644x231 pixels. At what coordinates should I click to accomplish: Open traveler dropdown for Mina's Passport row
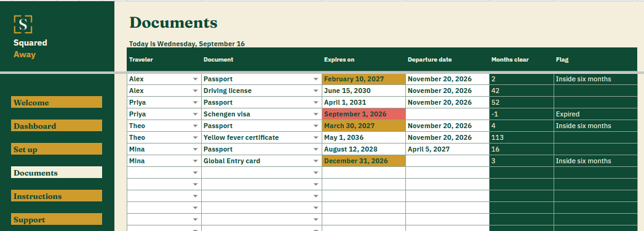(x=196, y=149)
